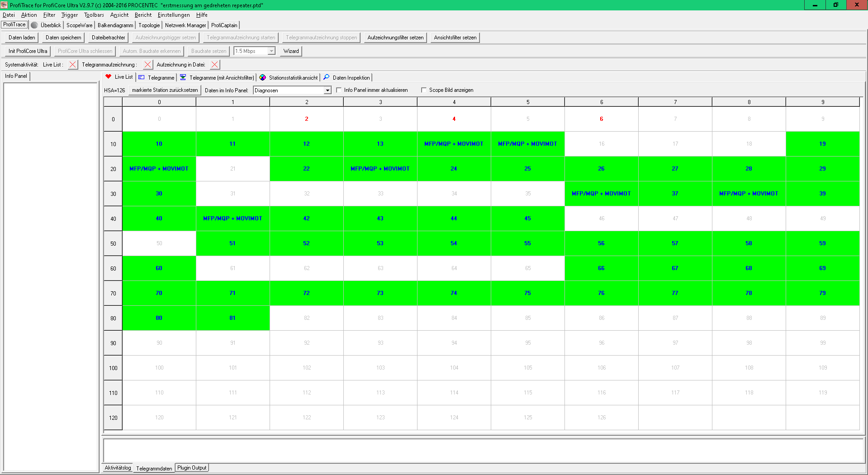Open the Stationsstatistikansicht color wheel icon
Viewport: 868px width, 475px height.
[x=263, y=77]
